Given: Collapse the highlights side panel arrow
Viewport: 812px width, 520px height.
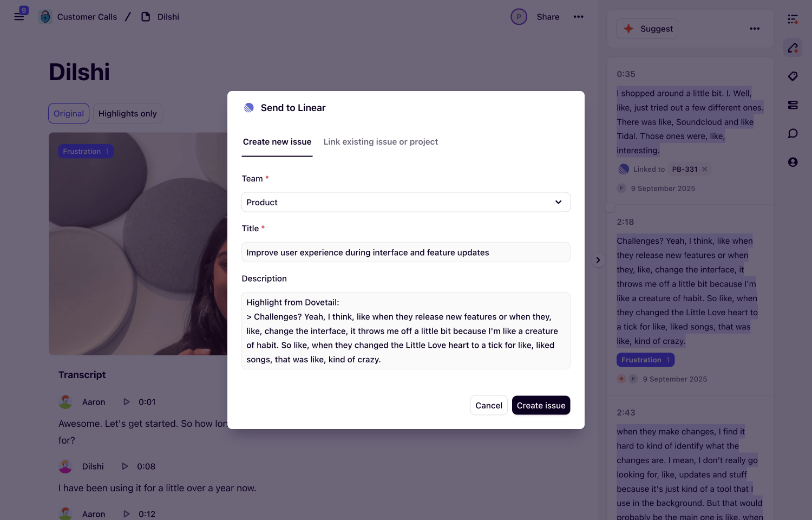Looking at the screenshot, I should pos(598,260).
